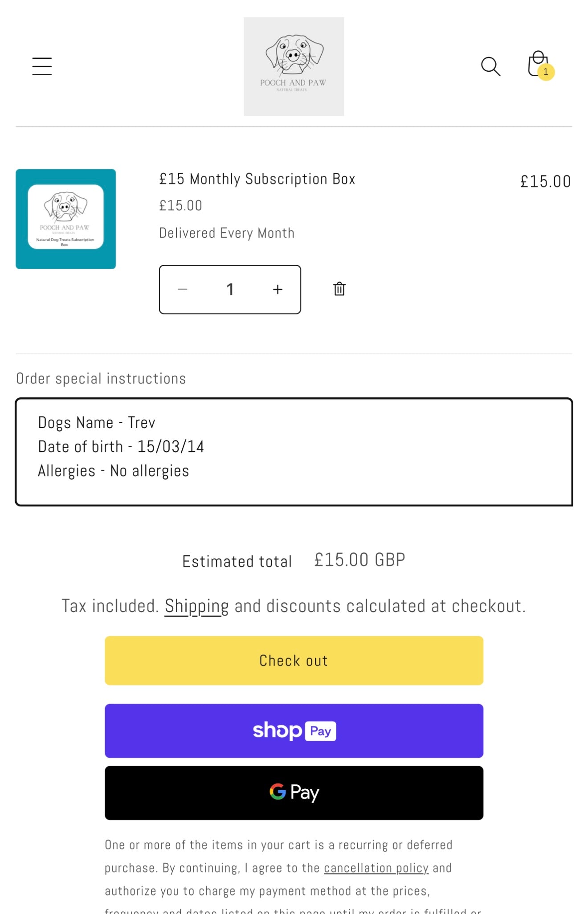Screen dimensions: 588x914
Task: Click the order special instructions text box
Action: point(294,451)
